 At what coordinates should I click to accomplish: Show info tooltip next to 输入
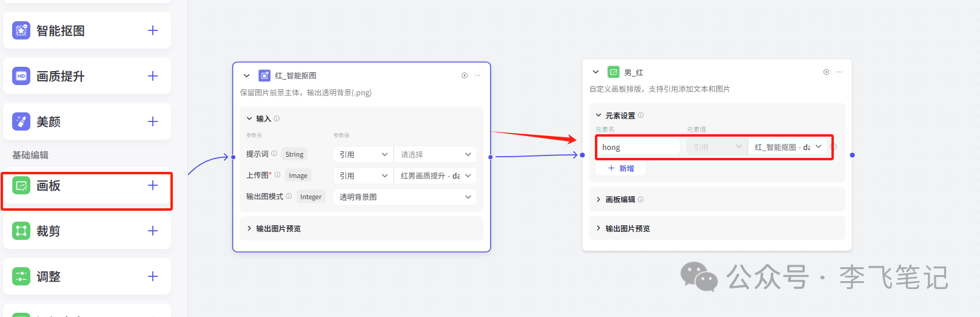(277, 118)
